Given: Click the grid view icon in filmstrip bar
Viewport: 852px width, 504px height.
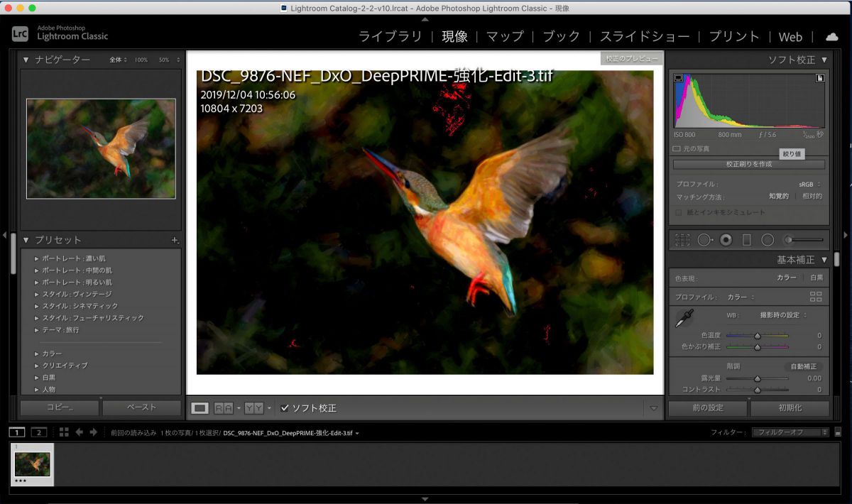Looking at the screenshot, I should pyautogui.click(x=64, y=432).
